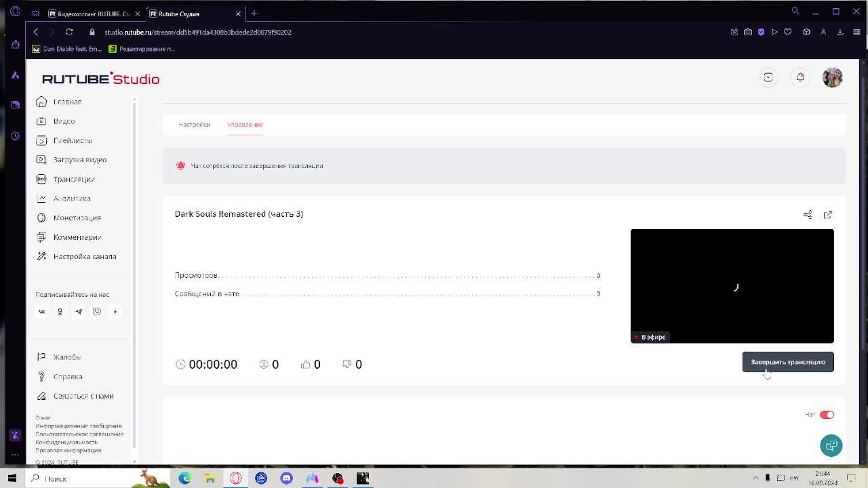Viewport: 868px width, 488px height.
Task: Open the Windows Start menu
Action: click(x=12, y=479)
